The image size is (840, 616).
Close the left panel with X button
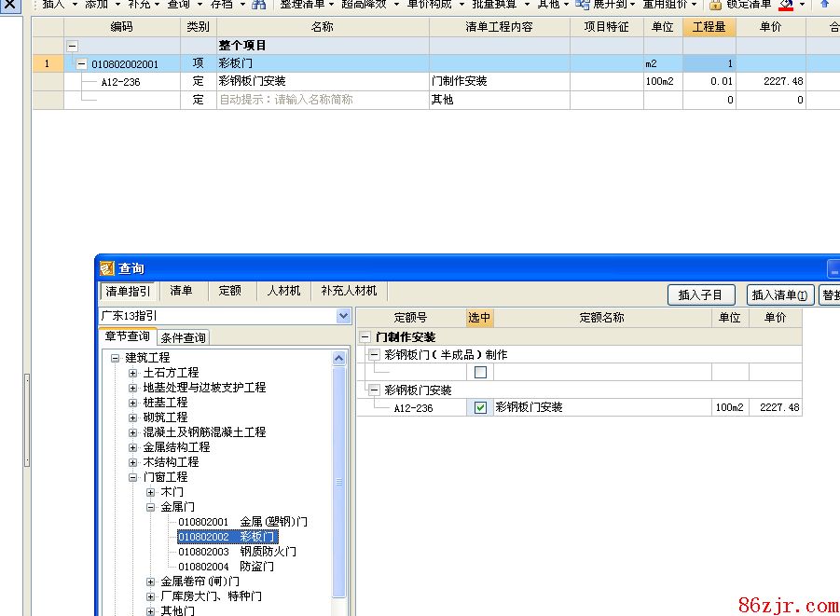point(9,6)
